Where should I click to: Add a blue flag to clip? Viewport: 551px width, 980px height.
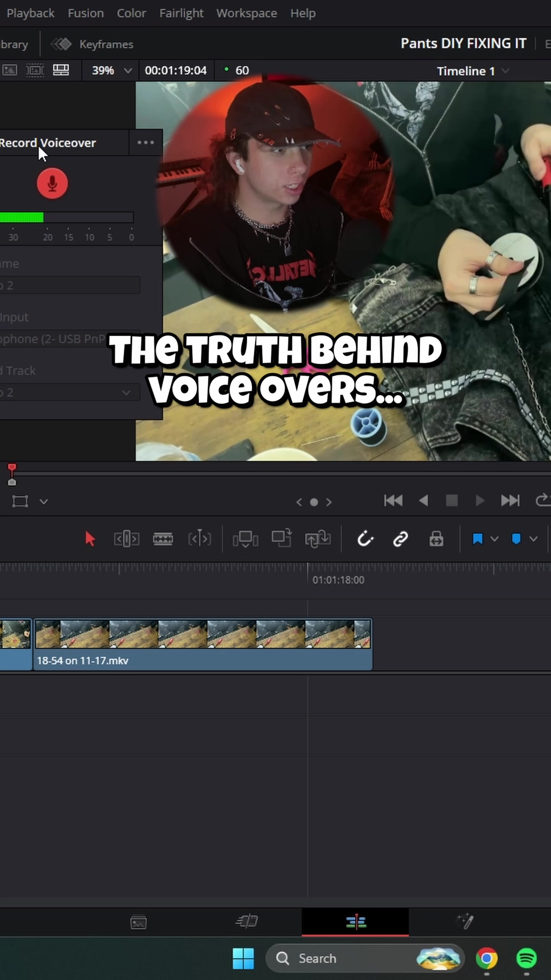[x=477, y=539]
